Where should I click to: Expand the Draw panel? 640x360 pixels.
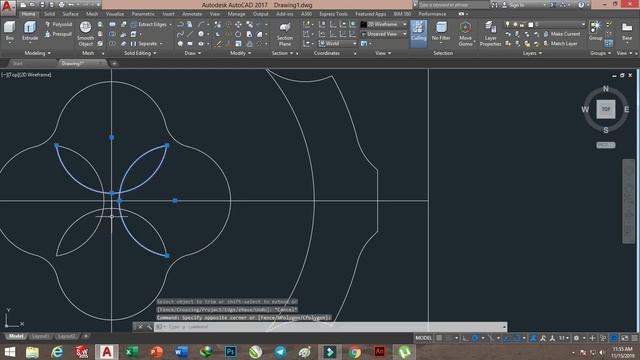pyautogui.click(x=193, y=53)
